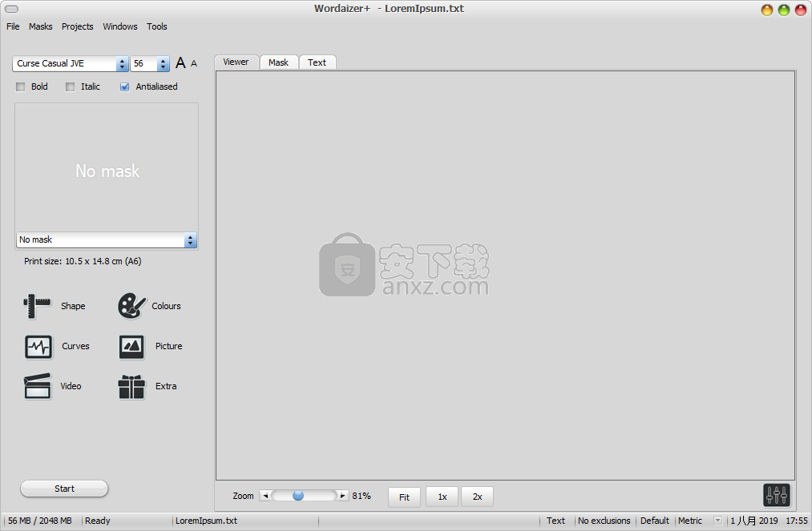Click the 56 MB / 2048 MB memory status
The image size is (812, 531).
pos(40,521)
